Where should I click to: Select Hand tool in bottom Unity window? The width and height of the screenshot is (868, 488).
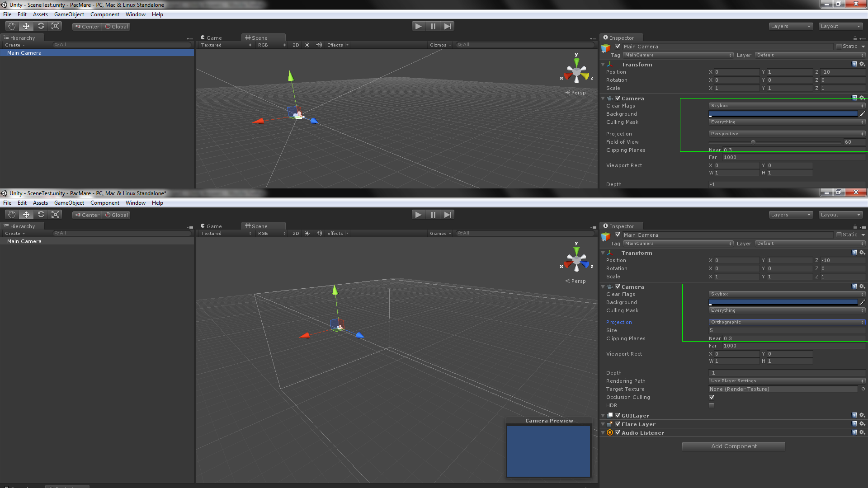pyautogui.click(x=12, y=215)
